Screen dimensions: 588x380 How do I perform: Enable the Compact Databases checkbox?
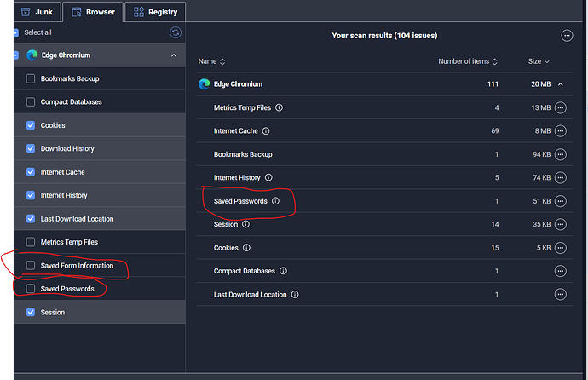(31, 102)
